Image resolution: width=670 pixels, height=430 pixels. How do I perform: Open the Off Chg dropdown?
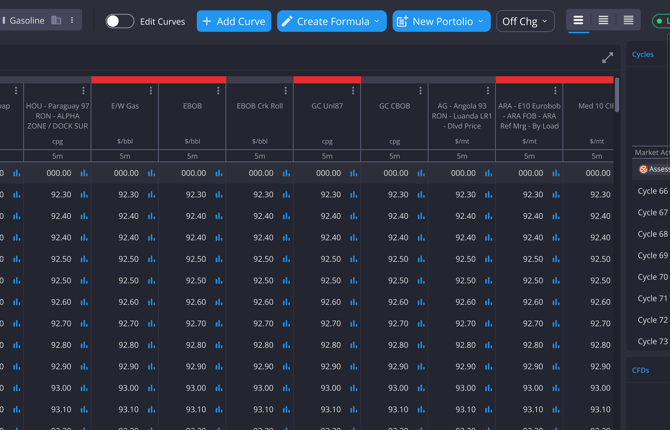pos(525,21)
